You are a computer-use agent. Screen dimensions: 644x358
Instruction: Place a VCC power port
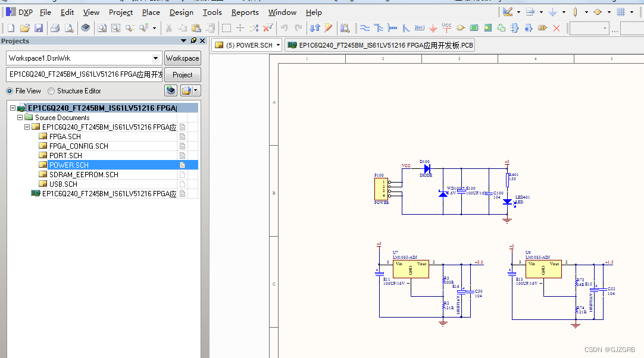pos(446,27)
